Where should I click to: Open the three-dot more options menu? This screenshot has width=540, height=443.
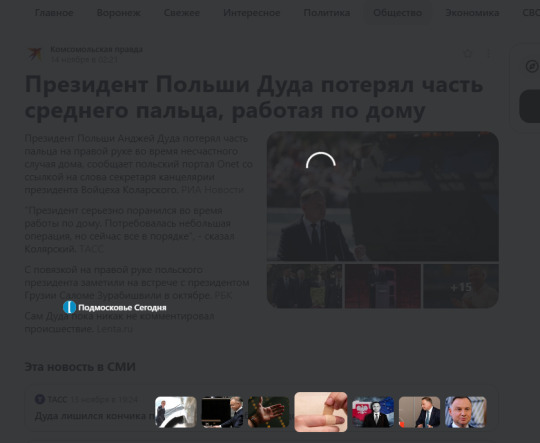(488, 53)
